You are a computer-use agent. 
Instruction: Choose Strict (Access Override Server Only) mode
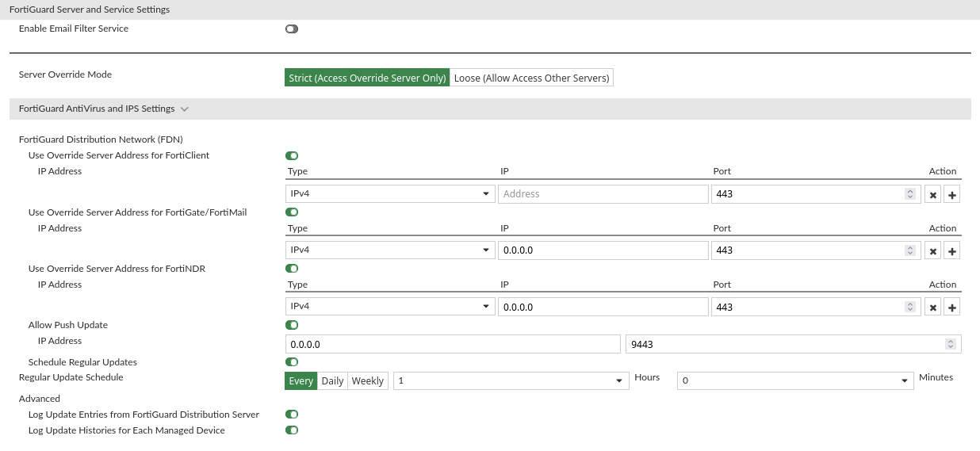pyautogui.click(x=367, y=78)
